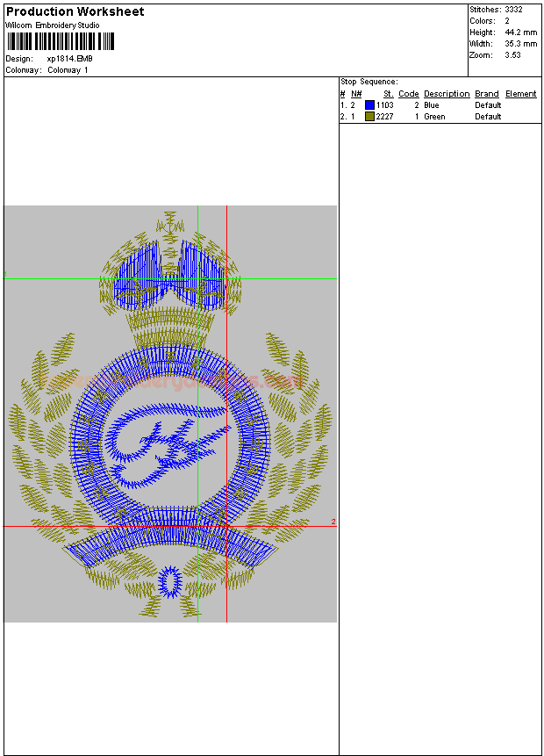Image resolution: width=544 pixels, height=756 pixels.
Task: Select the design name xp1814.EMB
Action: (70, 59)
